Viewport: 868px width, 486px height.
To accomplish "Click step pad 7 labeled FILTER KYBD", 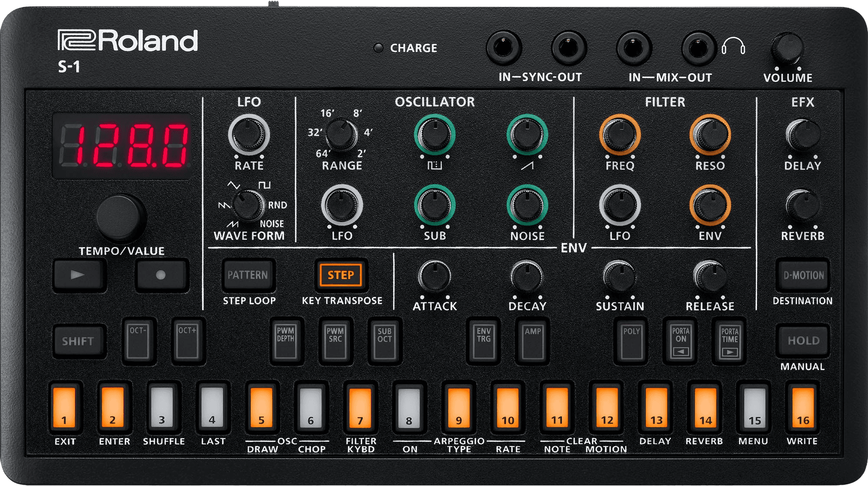I will click(360, 407).
